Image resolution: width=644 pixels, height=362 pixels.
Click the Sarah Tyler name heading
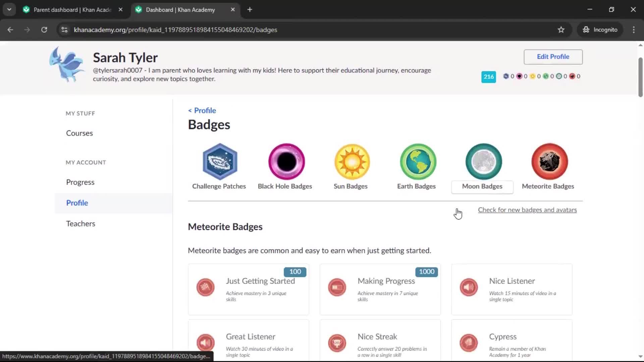(x=125, y=58)
